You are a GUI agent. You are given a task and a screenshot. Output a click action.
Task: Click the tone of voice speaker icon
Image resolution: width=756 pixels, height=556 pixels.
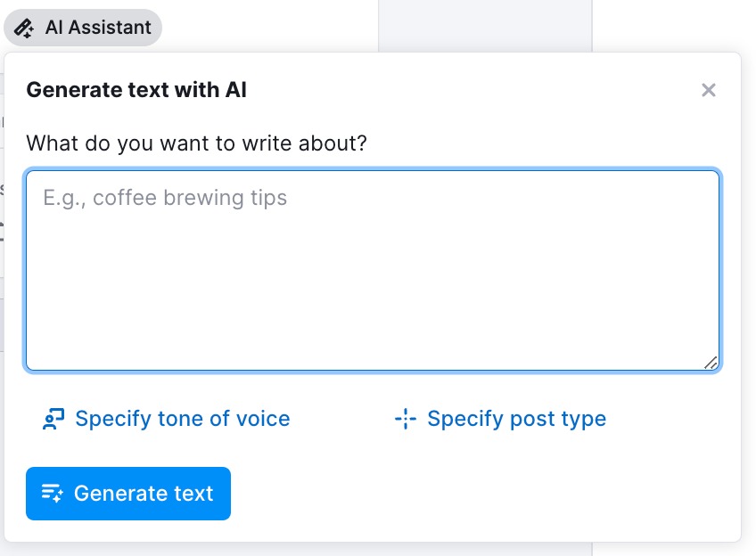[x=53, y=419]
